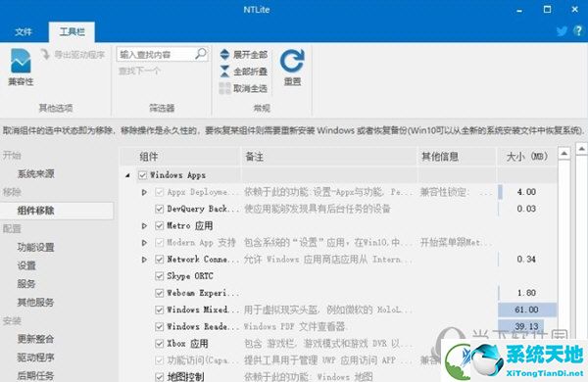Click the 0.03 size cell
Viewport: 588px width, 382px height.
point(527,209)
